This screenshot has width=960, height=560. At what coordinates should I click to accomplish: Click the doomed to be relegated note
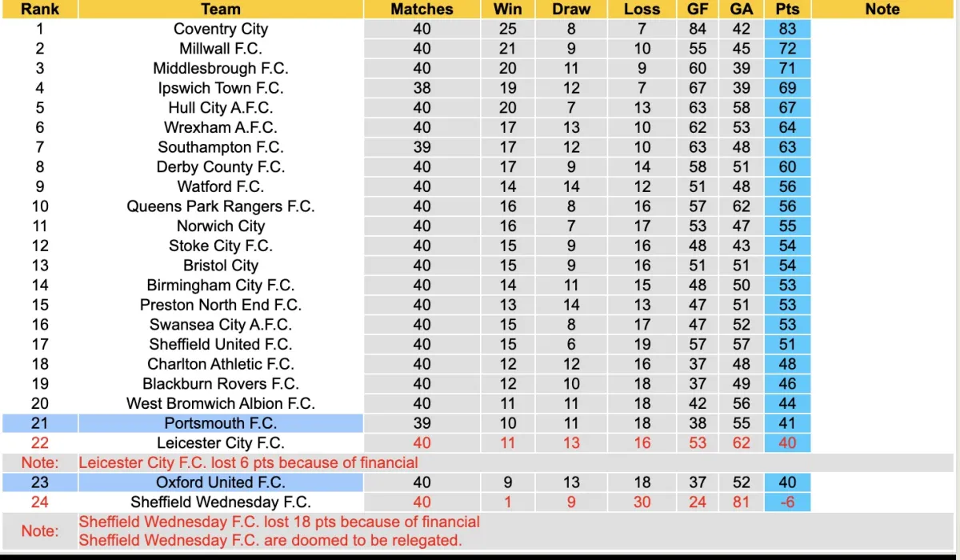[x=270, y=541]
